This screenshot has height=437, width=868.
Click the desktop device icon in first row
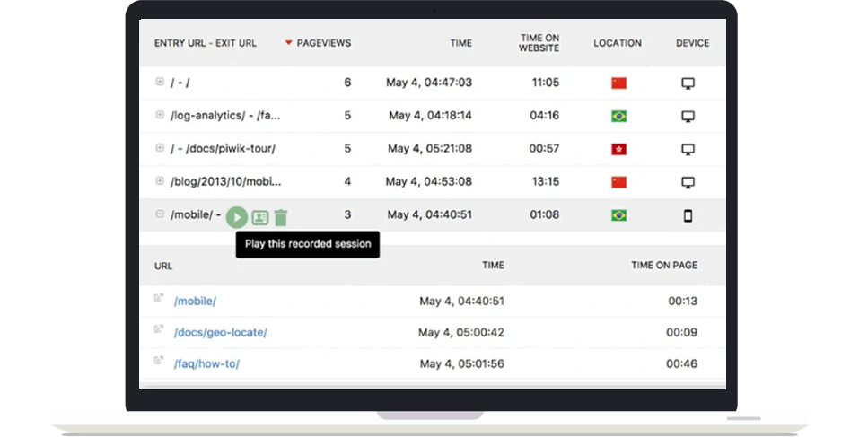click(688, 83)
